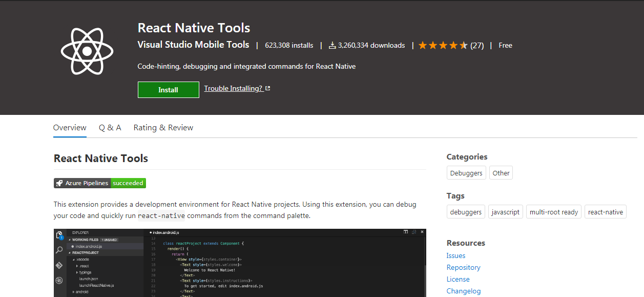Image resolution: width=644 pixels, height=297 pixels.
Task: Click the external-link icon after Trouble Installing
Action: pyautogui.click(x=267, y=88)
